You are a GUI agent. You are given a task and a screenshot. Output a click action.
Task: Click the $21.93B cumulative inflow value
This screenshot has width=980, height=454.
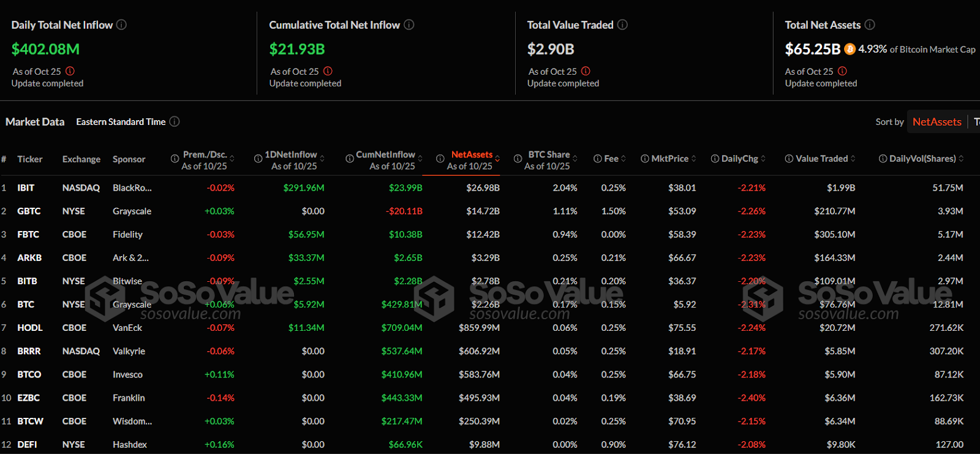(297, 49)
